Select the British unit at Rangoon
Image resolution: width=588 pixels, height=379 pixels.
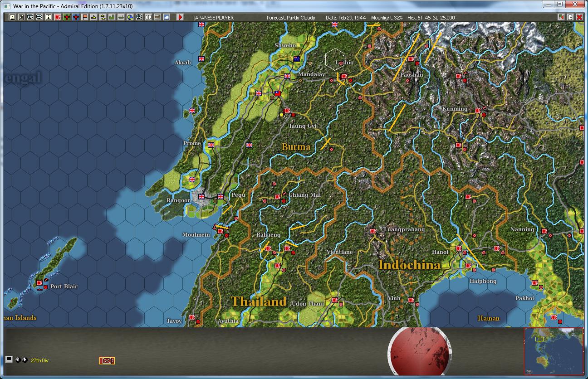tap(201, 196)
